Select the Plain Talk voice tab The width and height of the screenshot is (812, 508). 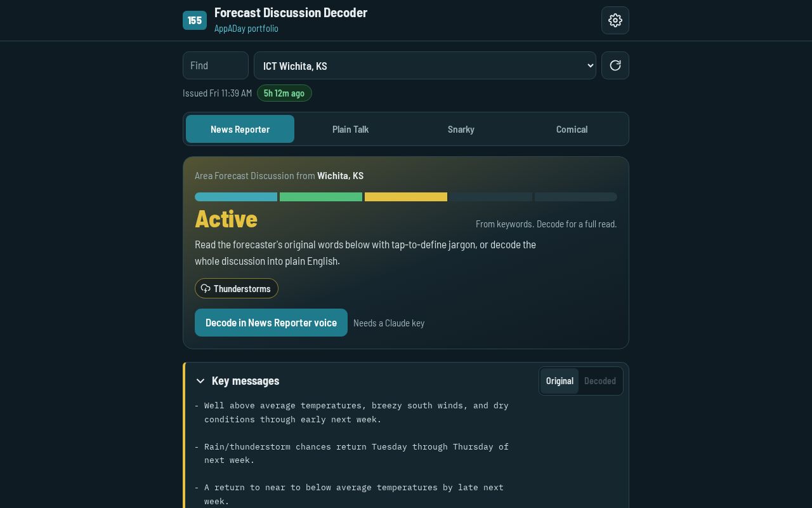pos(350,129)
